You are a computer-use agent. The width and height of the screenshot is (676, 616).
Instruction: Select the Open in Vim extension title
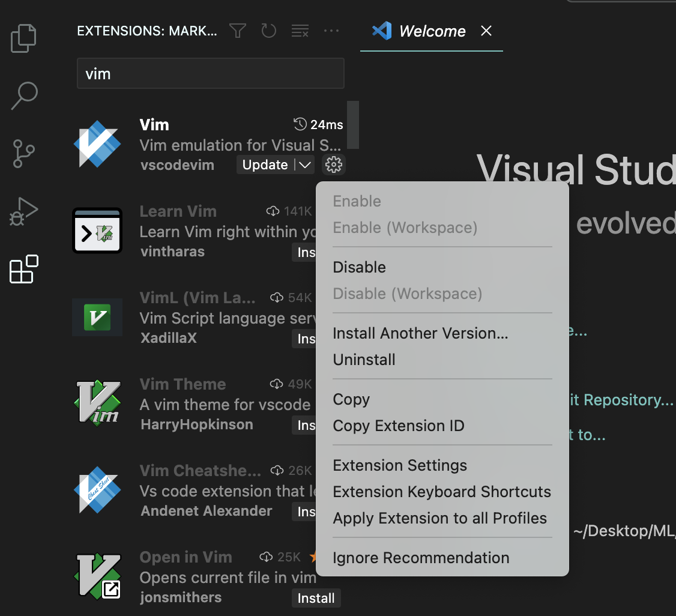click(186, 557)
